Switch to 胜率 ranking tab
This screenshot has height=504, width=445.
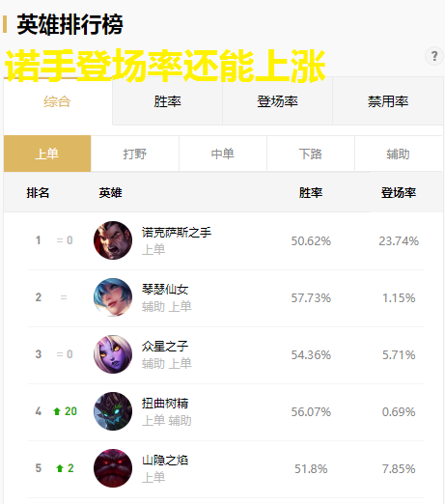click(167, 101)
